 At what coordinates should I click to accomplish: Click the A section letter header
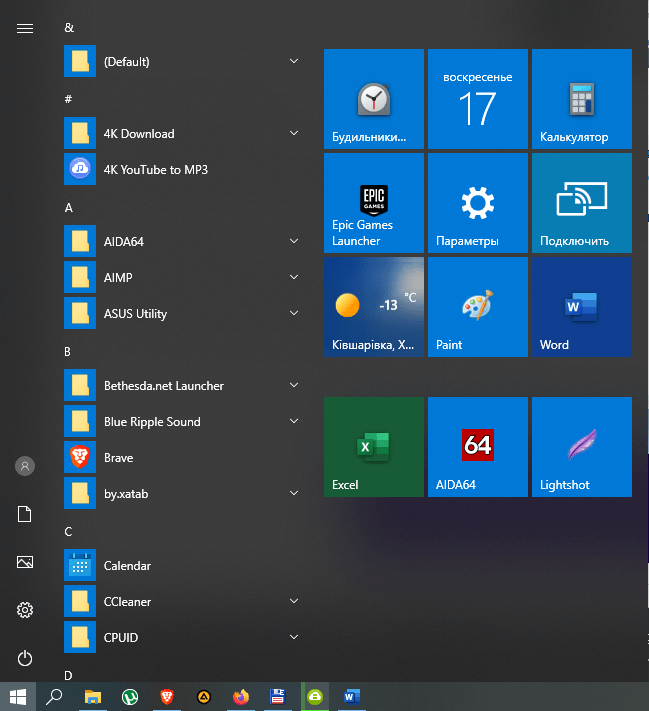point(68,208)
